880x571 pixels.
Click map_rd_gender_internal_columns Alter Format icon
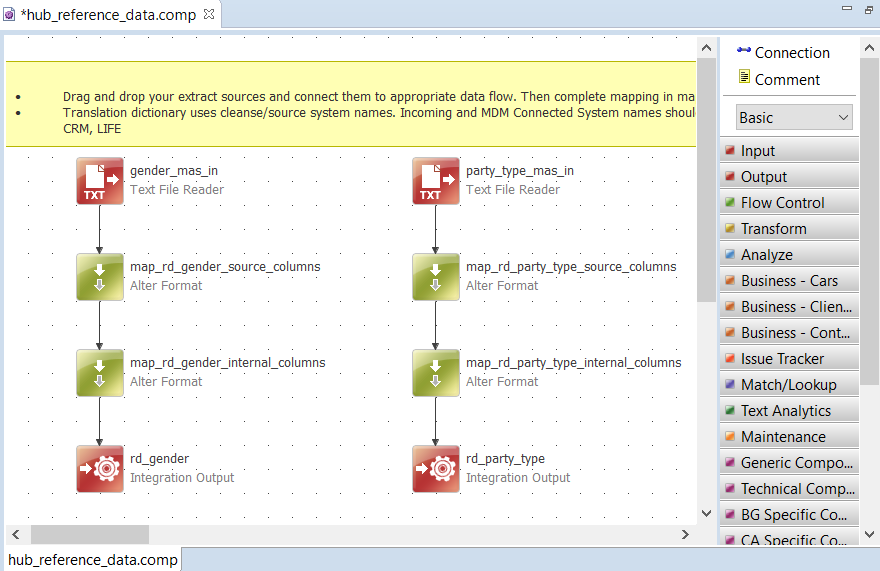click(x=100, y=373)
